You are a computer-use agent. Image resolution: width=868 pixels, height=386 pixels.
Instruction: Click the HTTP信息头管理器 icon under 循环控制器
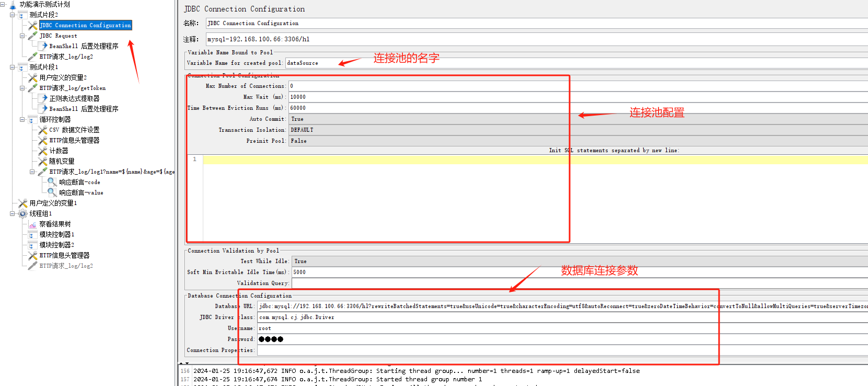(x=43, y=140)
